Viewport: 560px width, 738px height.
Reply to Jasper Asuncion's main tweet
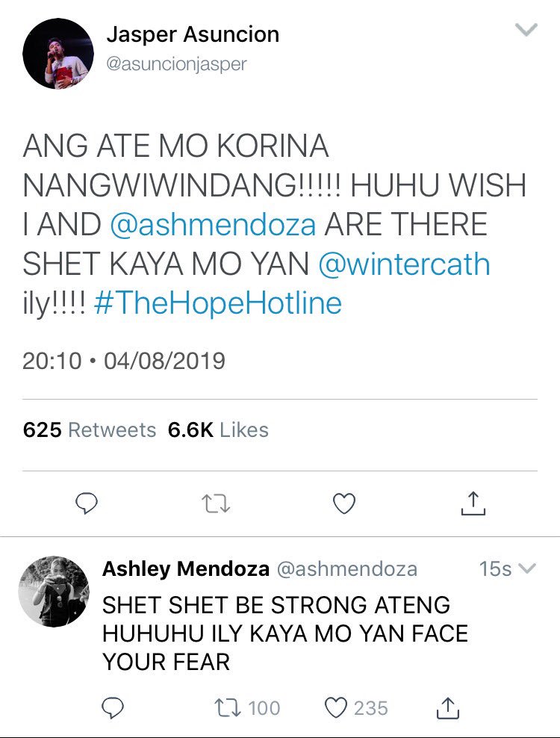coord(87,503)
